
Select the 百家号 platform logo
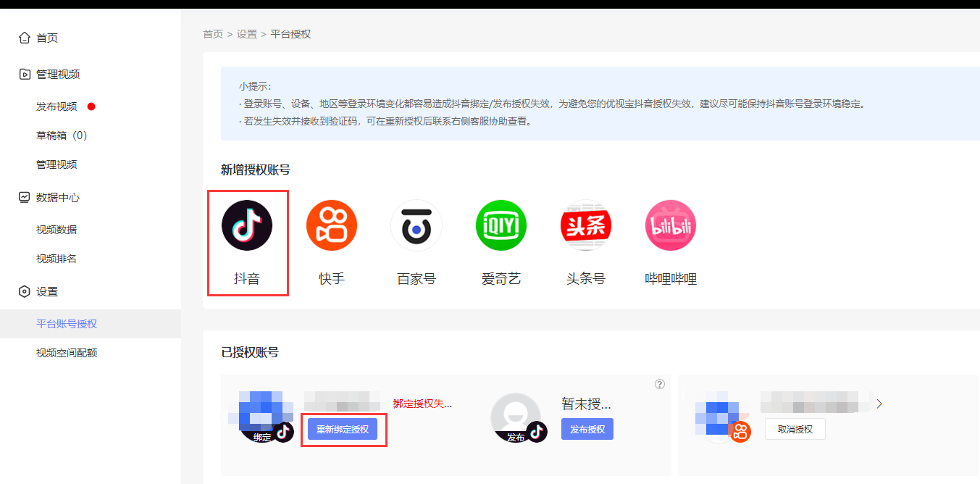[416, 225]
